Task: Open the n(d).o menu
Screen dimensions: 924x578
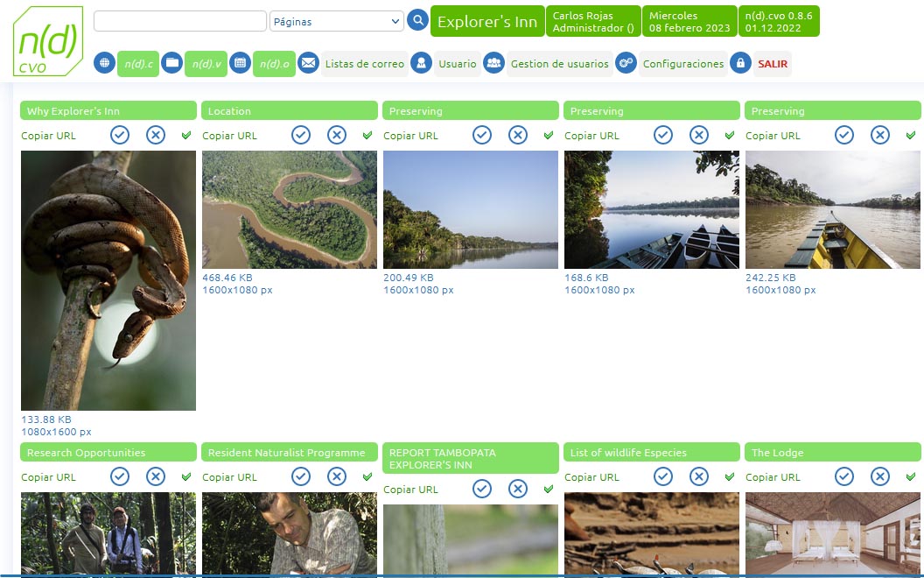Action: pos(274,64)
